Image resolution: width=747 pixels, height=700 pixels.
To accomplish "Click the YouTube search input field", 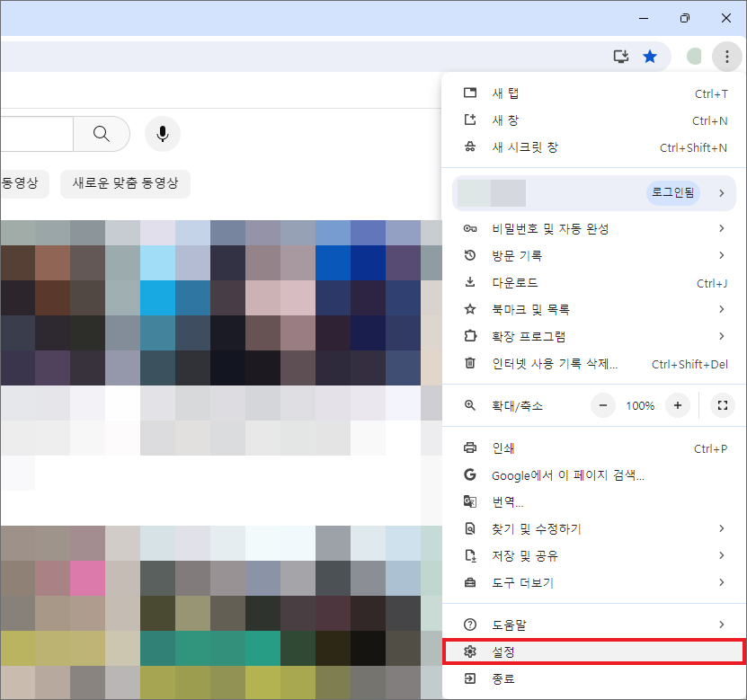I will click(37, 134).
